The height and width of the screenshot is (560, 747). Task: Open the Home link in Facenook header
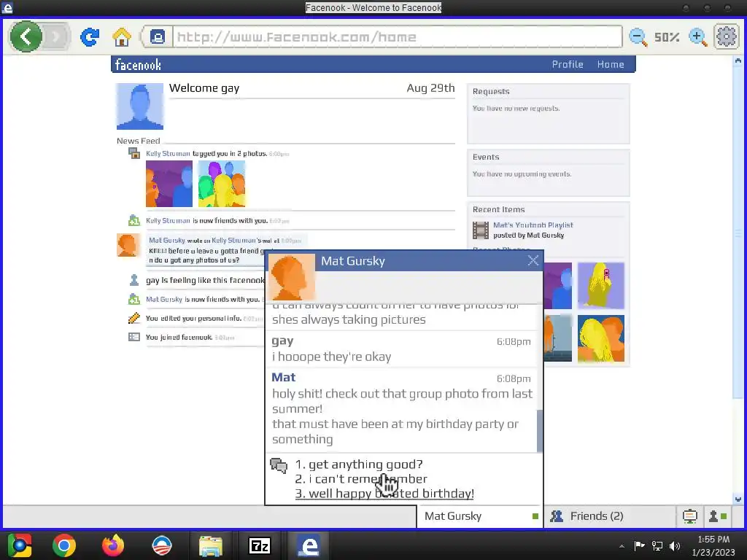(611, 64)
